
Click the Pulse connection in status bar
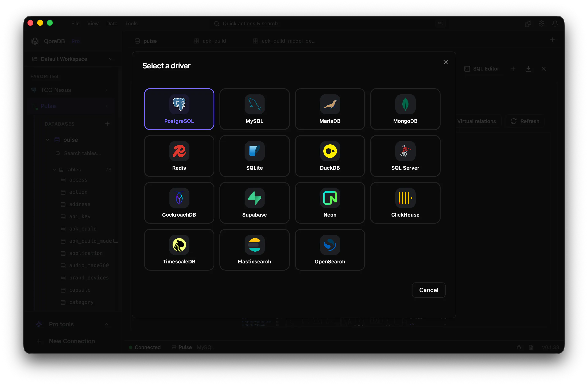(182, 347)
